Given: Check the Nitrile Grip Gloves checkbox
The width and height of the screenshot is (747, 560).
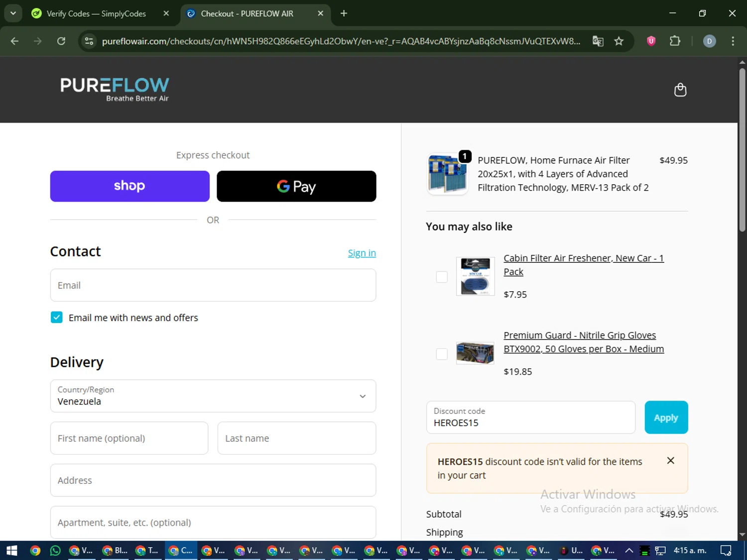Looking at the screenshot, I should tap(442, 354).
